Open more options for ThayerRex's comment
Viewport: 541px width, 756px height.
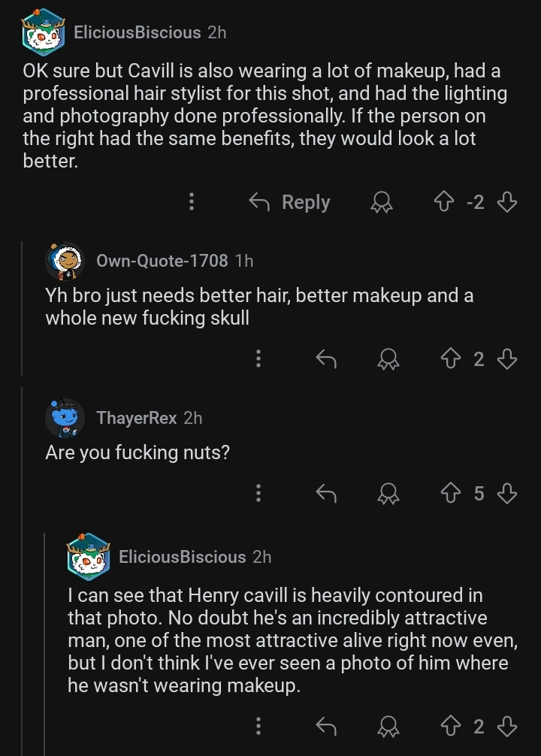point(258,493)
